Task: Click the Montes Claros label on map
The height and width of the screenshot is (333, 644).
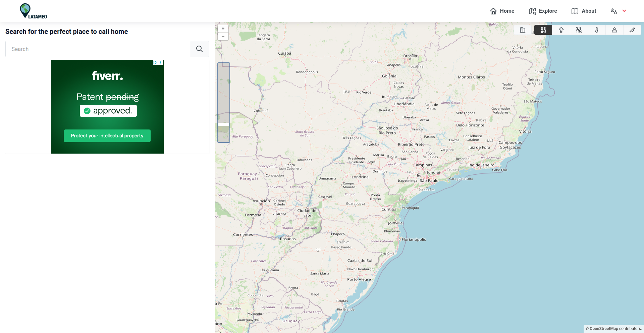Action: click(x=471, y=77)
